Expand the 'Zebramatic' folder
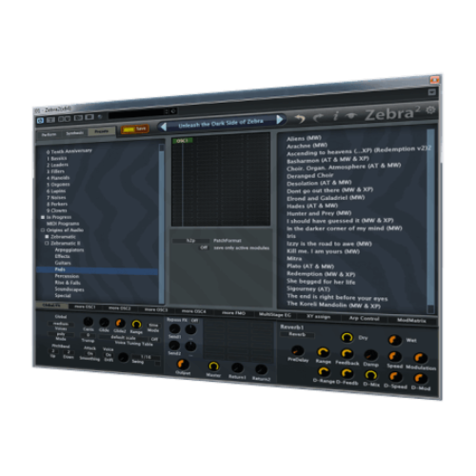The height and width of the screenshot is (476, 476). 47,237
